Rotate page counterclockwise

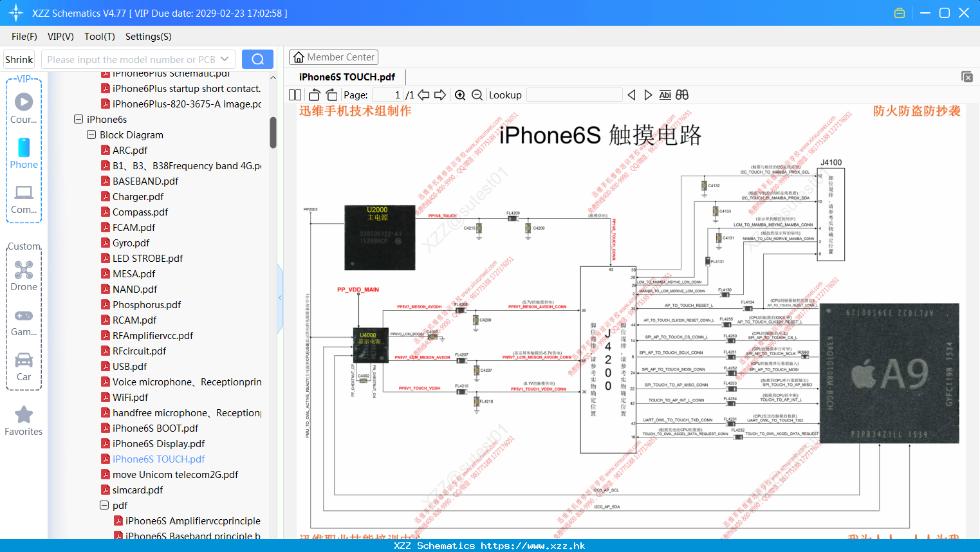[x=314, y=95]
